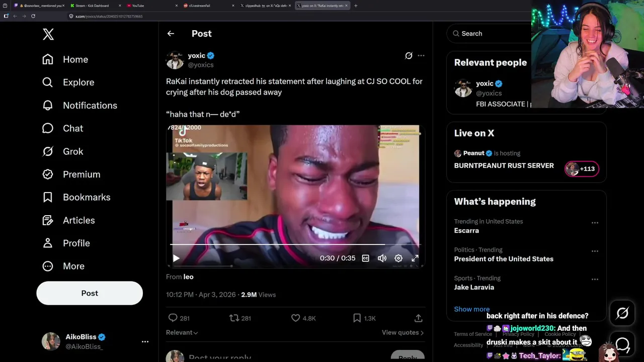Mute the video with speaker icon

pos(382,258)
